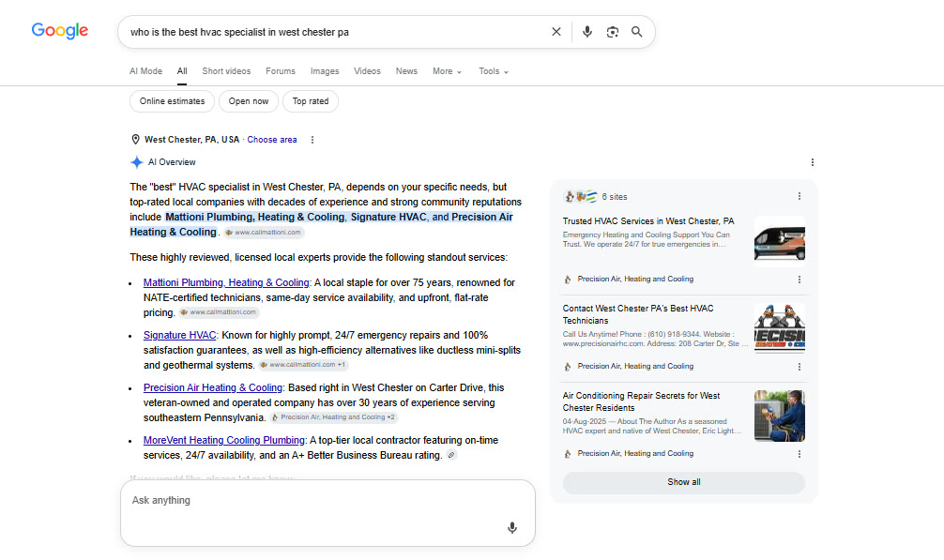Viewport: 944px width, 560px height.
Task: Open three-dot menu next to Choose area
Action: coord(312,140)
